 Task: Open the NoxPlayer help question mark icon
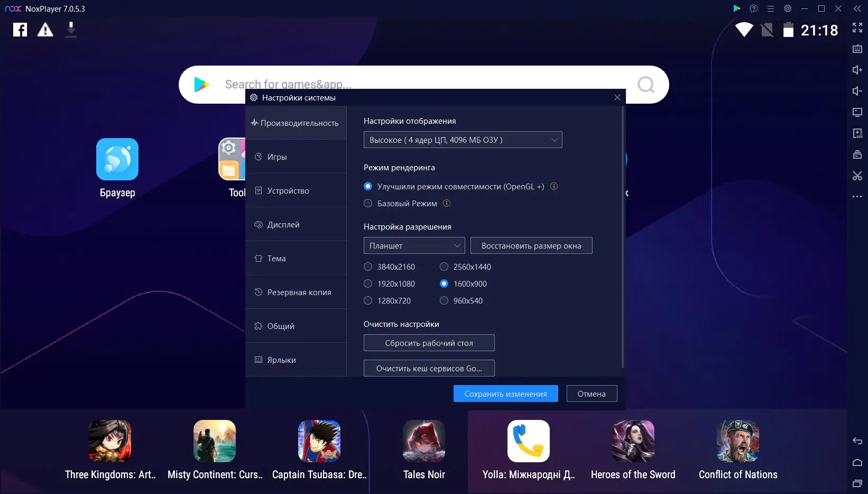754,8
